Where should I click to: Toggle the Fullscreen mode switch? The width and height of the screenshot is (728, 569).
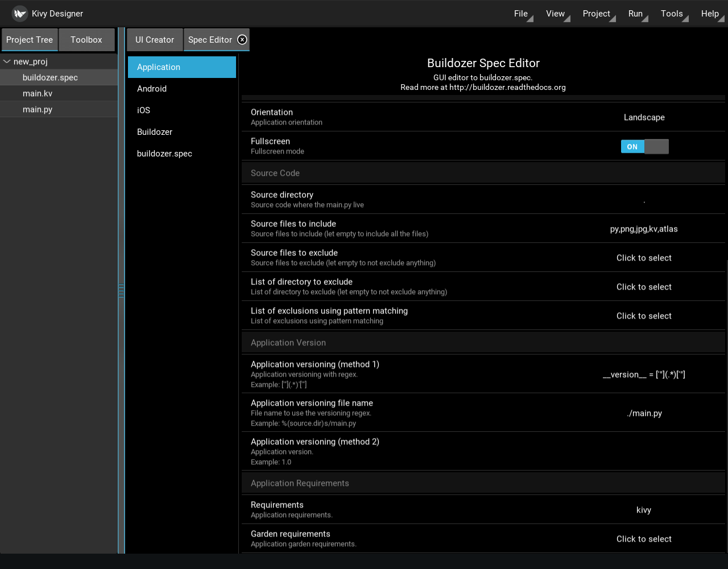pos(644,147)
